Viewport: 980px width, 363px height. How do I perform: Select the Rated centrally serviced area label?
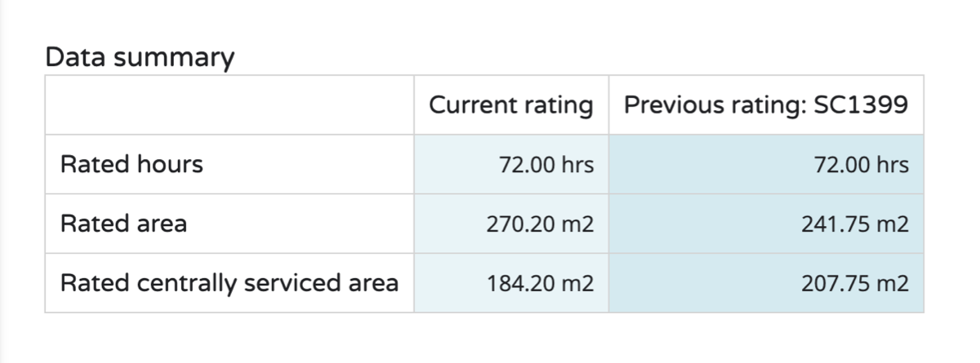[x=229, y=283]
